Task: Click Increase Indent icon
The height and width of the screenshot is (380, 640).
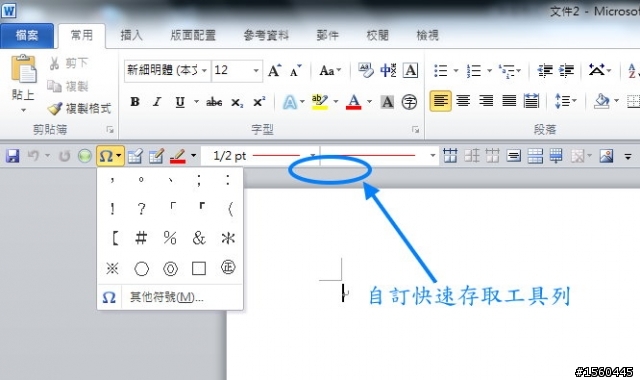Action: pyautogui.click(x=567, y=71)
